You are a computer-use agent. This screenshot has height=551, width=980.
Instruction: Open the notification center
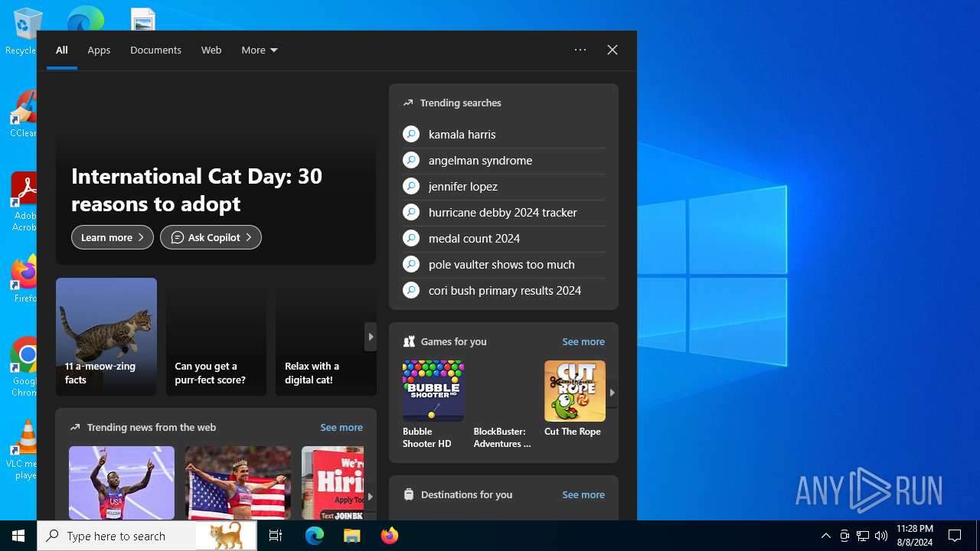(x=955, y=536)
